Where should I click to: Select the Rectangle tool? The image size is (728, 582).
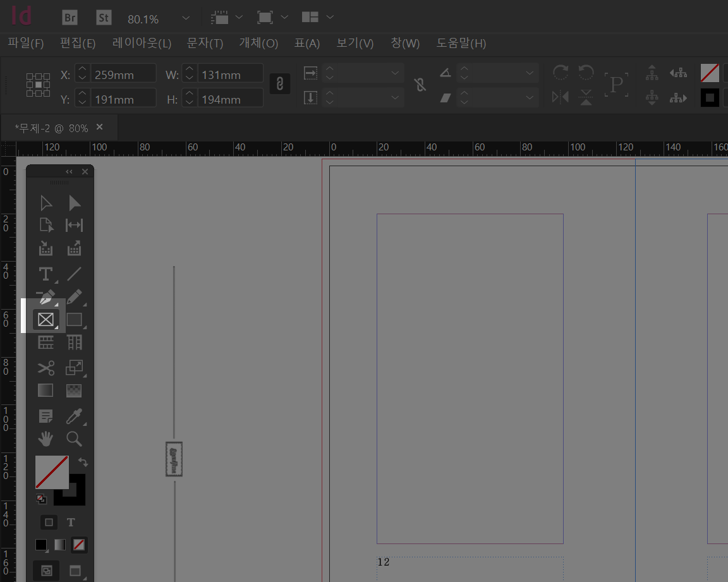(75, 319)
